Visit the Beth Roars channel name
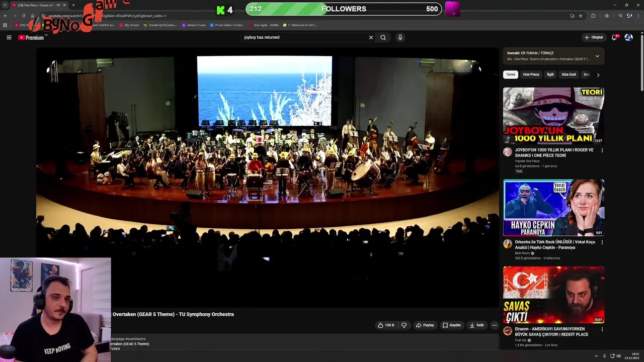 point(522,253)
